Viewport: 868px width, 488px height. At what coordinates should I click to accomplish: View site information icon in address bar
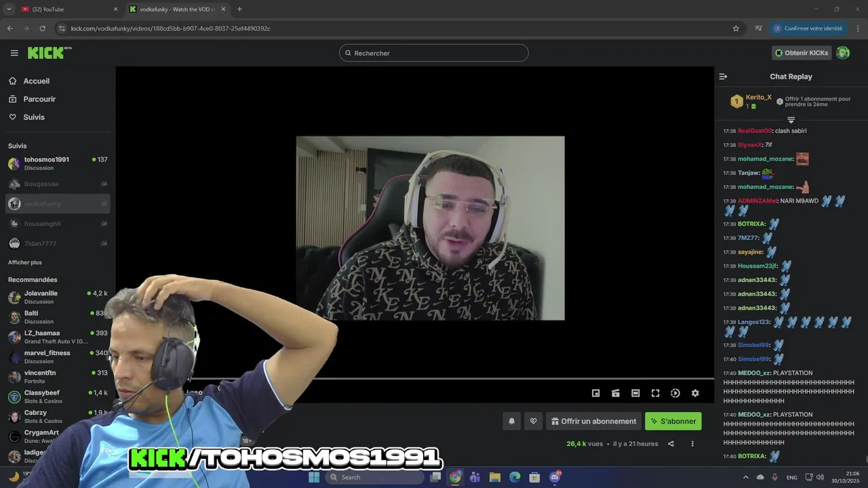click(62, 28)
